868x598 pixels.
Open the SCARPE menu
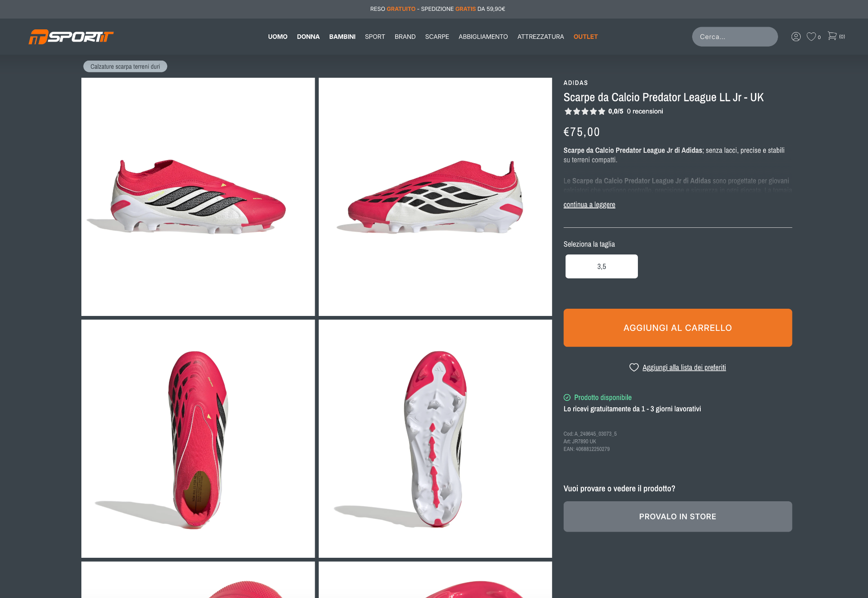pyautogui.click(x=437, y=37)
